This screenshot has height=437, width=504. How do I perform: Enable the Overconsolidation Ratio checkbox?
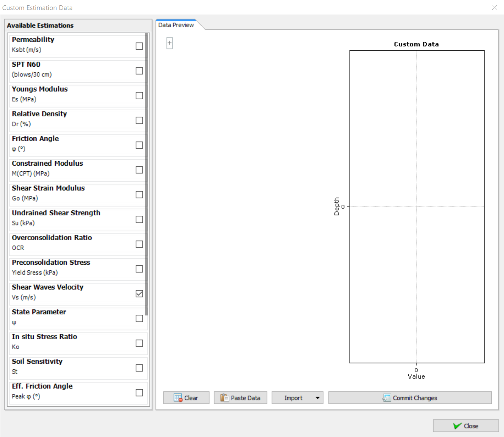click(139, 244)
